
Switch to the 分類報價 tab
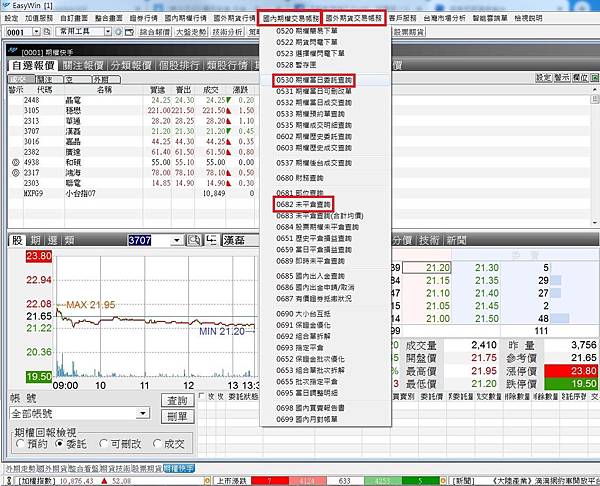(x=131, y=65)
